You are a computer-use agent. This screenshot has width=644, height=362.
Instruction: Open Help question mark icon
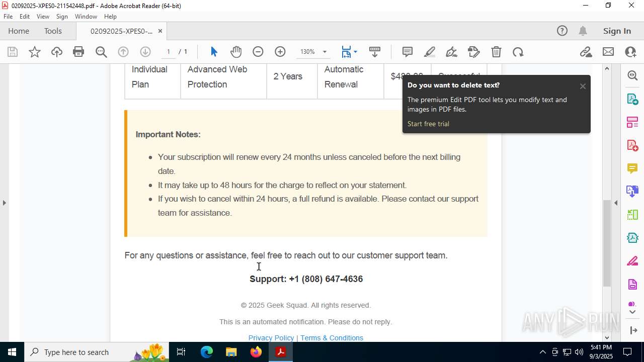pos(562,31)
